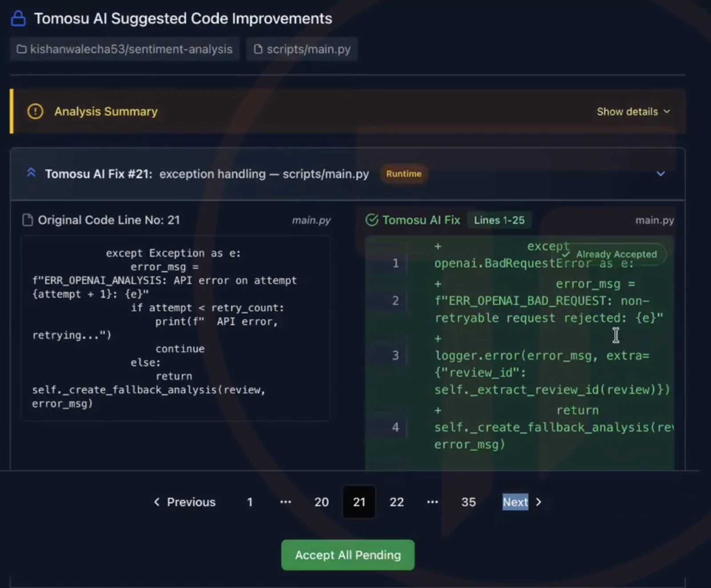The height and width of the screenshot is (588, 711).
Task: Collapse the Fix #21 panel chevron
Action: 661,174
